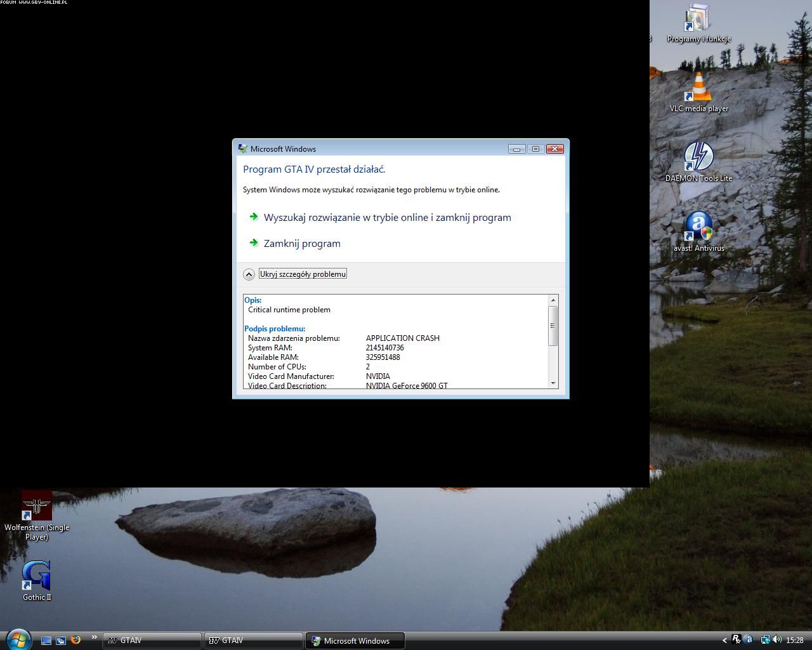Select the Microsoft Windows taskbar button
This screenshot has height=650, width=812.
[x=355, y=640]
